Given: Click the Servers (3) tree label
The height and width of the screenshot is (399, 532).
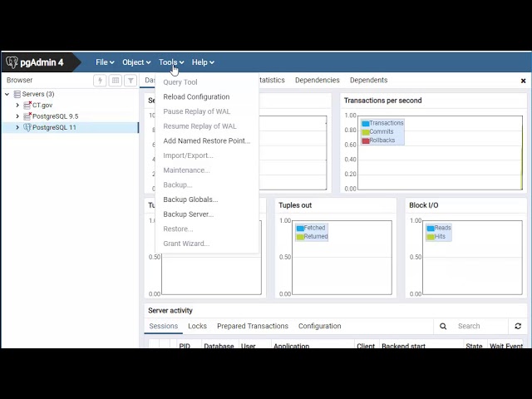Looking at the screenshot, I should 38,94.
